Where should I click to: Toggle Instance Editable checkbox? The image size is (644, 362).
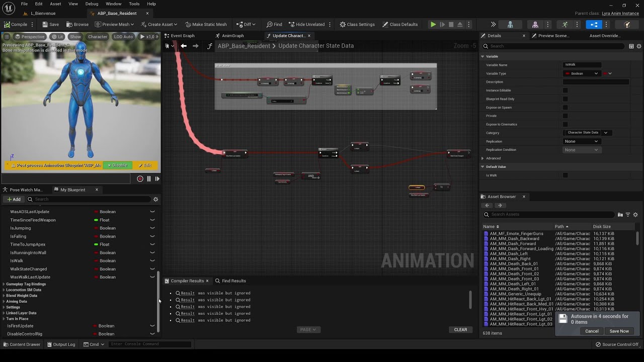tap(565, 90)
